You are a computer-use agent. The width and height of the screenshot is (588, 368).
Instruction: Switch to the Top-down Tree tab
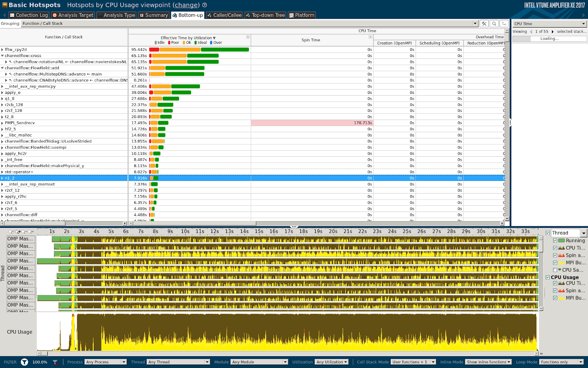pyautogui.click(x=265, y=15)
